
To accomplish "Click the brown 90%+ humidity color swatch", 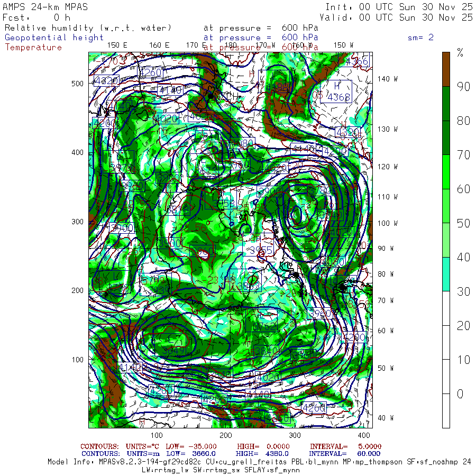I will click(x=446, y=69).
